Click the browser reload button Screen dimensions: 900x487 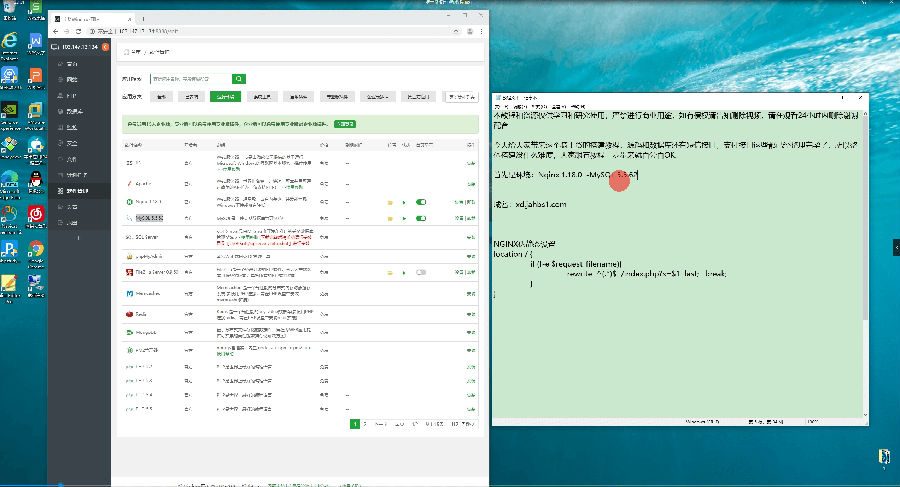(x=79, y=31)
